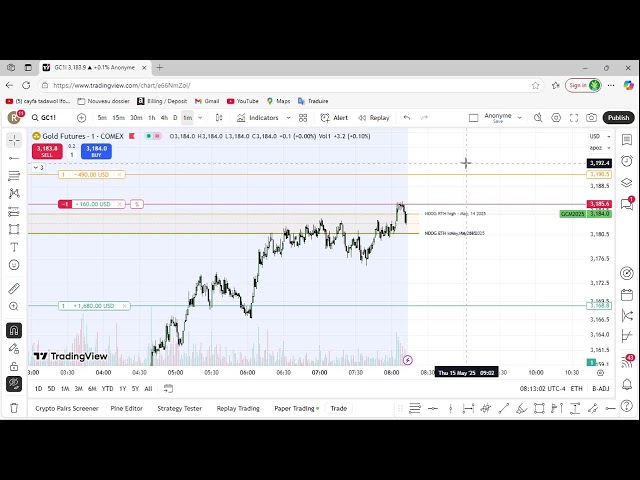Screen dimensions: 640x480
Task: Open the Crypto Pairs Screener tab
Action: point(67,409)
